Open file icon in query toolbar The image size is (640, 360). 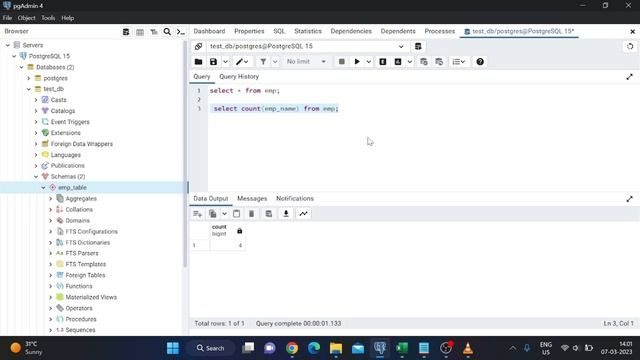tap(198, 62)
